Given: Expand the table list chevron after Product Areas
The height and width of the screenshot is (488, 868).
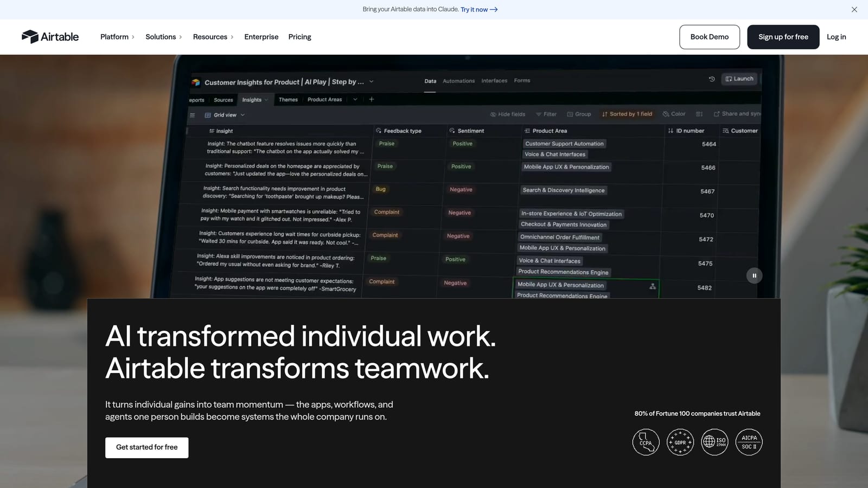Looking at the screenshot, I should pyautogui.click(x=355, y=99).
